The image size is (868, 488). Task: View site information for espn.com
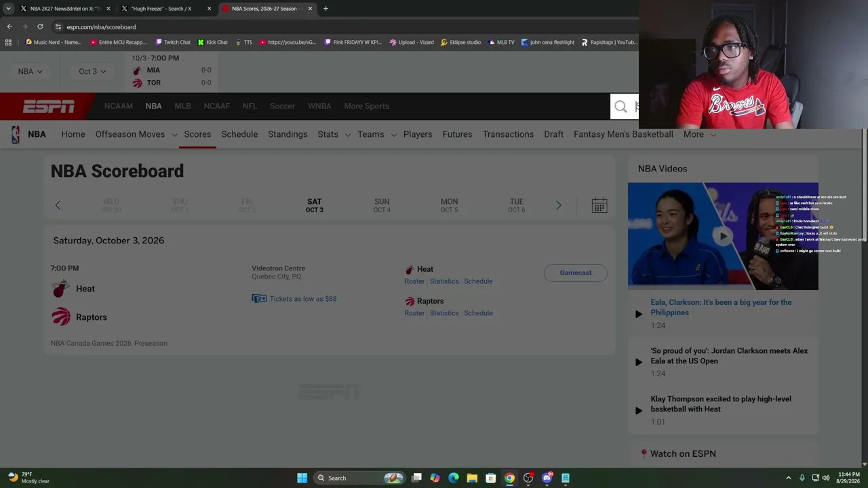[x=58, y=26]
